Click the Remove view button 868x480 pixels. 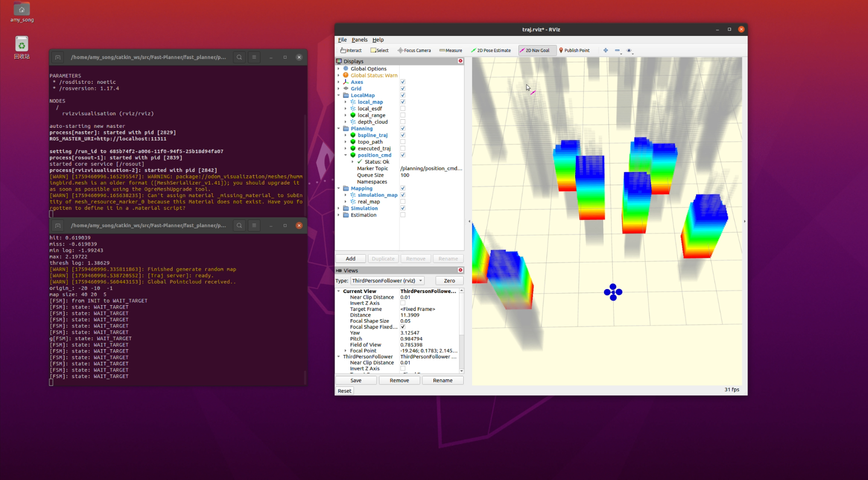coord(399,381)
